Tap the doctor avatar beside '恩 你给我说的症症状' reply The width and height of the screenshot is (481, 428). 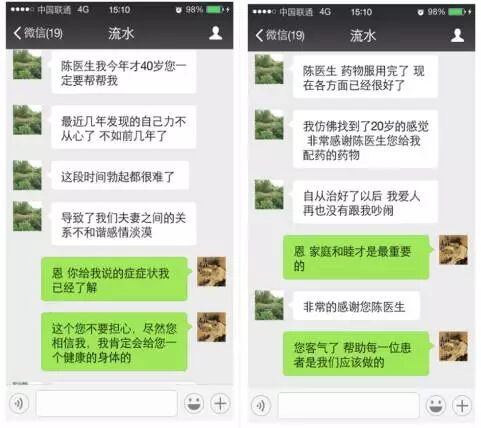211,271
